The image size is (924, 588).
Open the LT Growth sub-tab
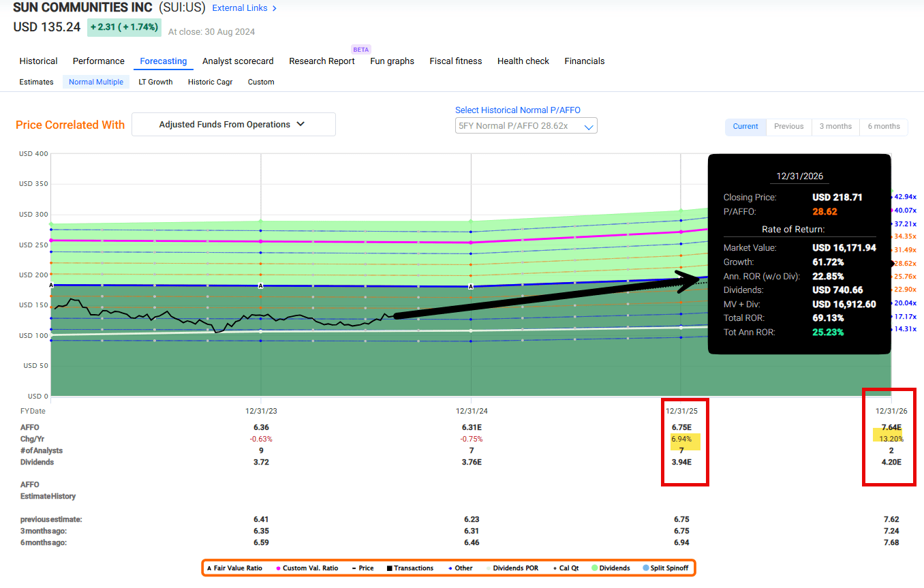click(155, 82)
